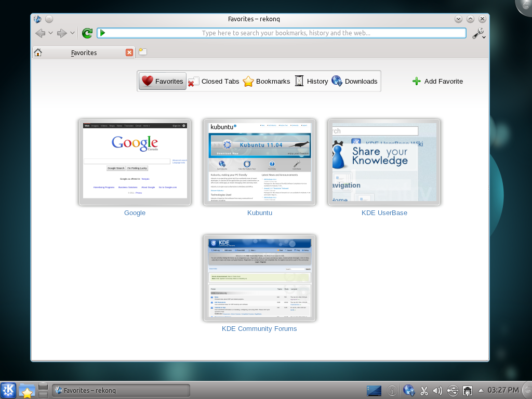Click the KDE UserBase link label

384,212
